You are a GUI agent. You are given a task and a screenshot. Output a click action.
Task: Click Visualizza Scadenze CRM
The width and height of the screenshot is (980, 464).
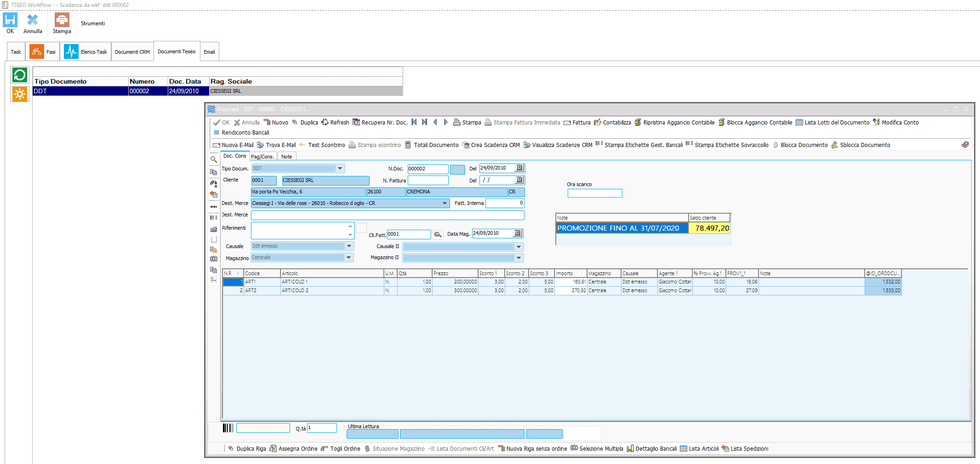point(558,145)
